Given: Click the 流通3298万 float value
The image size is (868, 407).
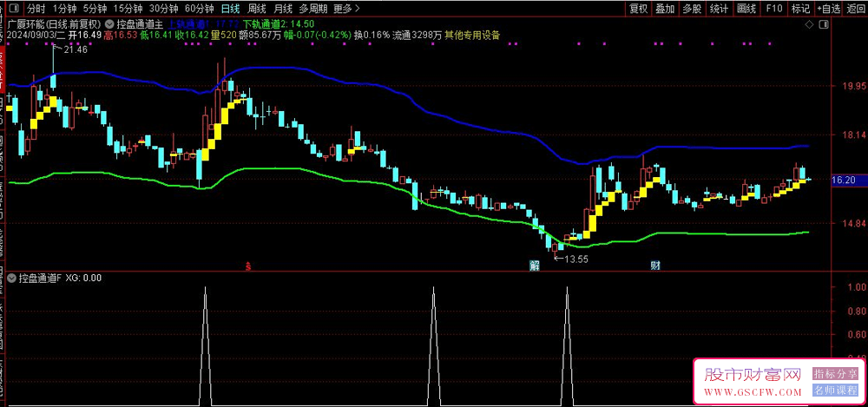Looking at the screenshot, I should [418, 36].
